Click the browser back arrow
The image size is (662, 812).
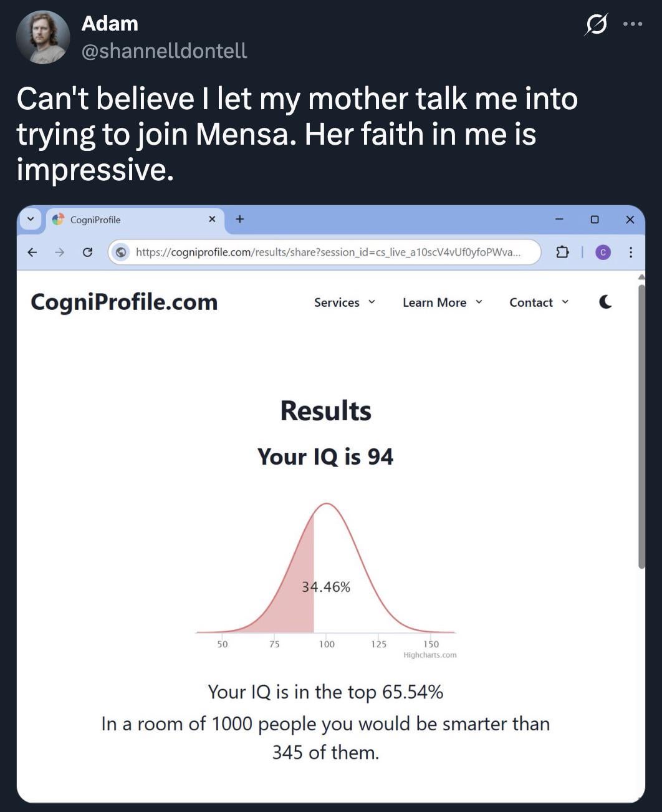[x=32, y=253]
